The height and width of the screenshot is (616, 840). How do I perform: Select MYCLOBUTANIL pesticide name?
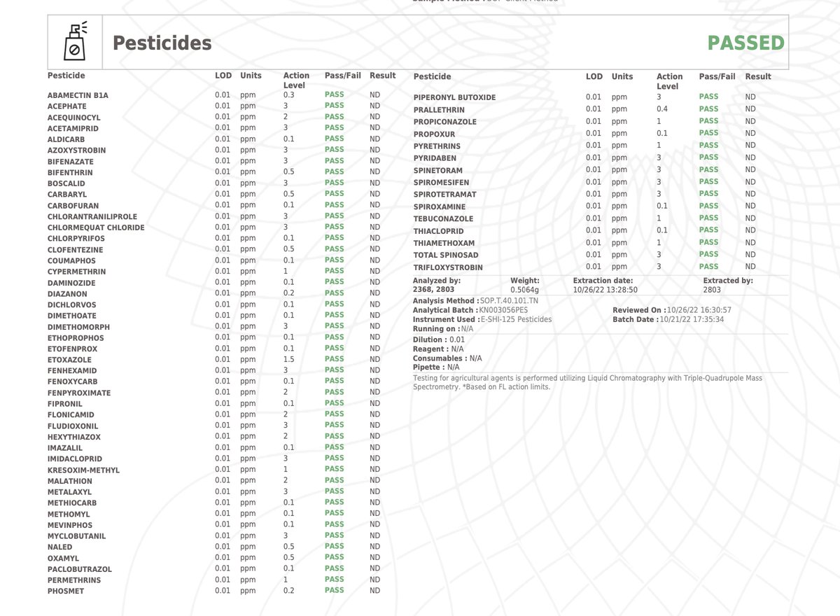point(77,536)
